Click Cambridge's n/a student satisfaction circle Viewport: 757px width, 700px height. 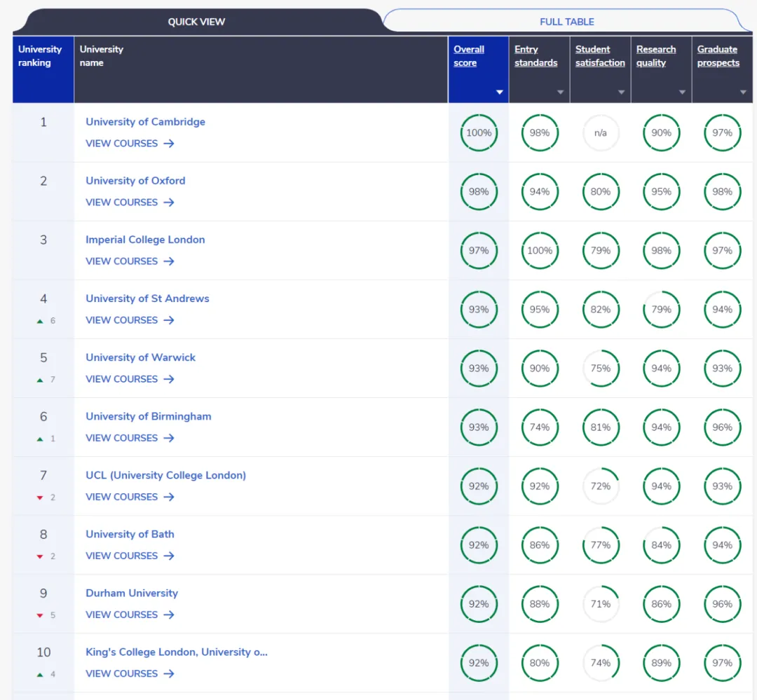click(x=601, y=133)
